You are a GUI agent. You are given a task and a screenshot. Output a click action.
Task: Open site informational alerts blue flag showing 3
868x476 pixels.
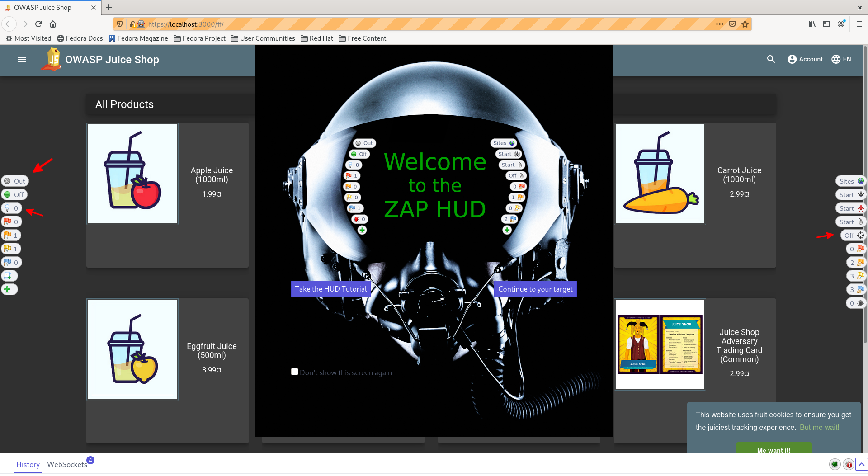click(856, 290)
